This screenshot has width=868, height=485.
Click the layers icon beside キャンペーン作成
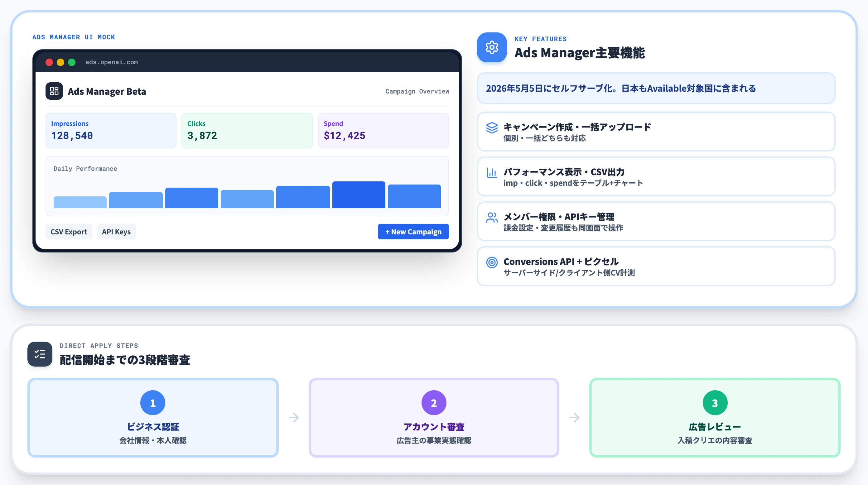click(492, 128)
